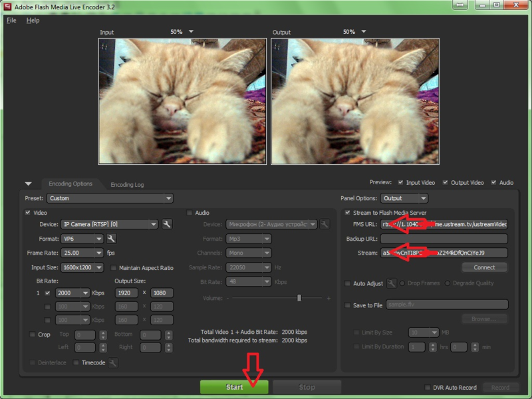532x399 pixels.
Task: Click the FMS URL field
Action: coord(444,224)
